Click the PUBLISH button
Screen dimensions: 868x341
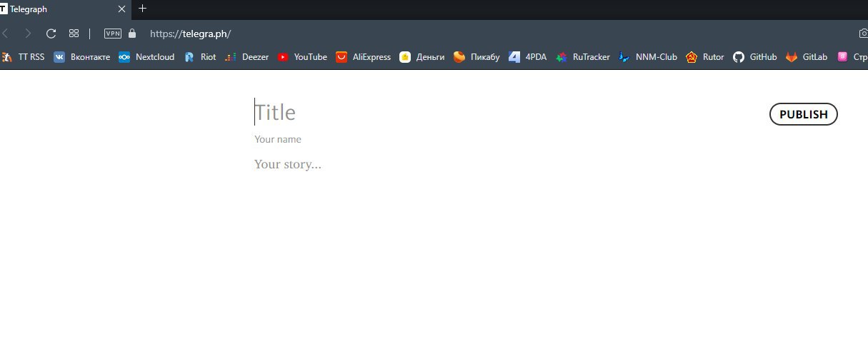(803, 114)
